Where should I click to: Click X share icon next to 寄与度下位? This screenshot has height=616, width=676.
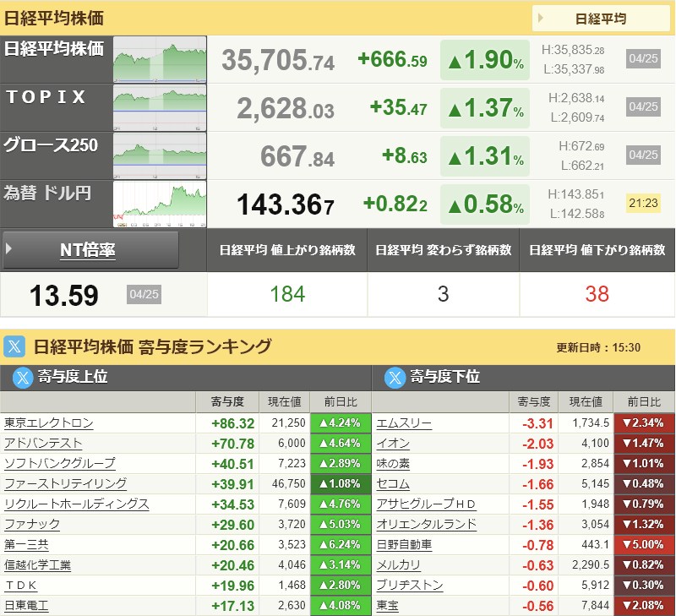click(x=395, y=378)
